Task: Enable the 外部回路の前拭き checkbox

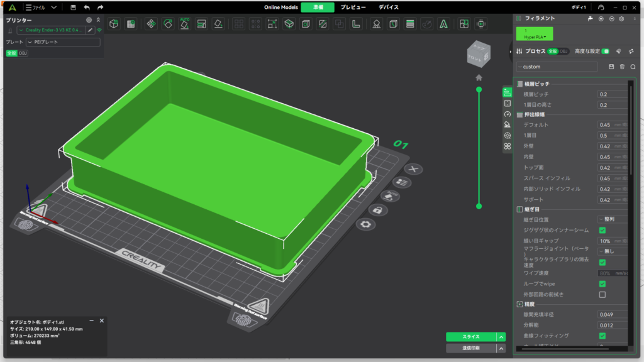Action: 602,294
